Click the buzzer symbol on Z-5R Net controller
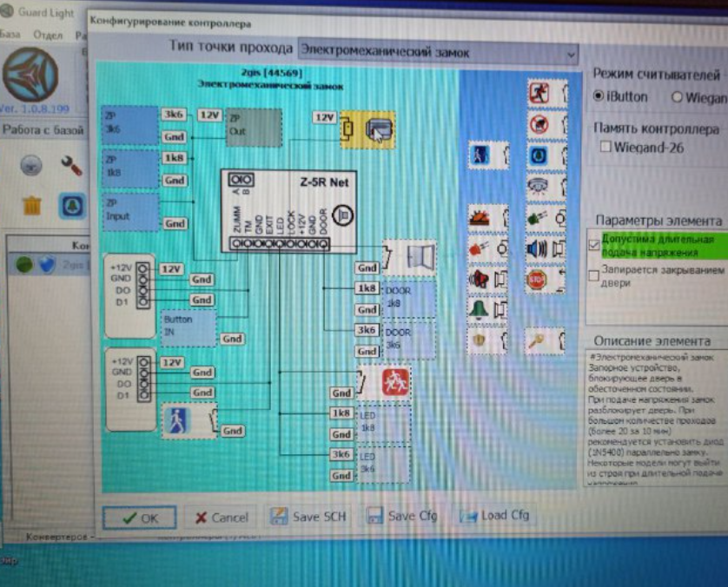 (343, 214)
